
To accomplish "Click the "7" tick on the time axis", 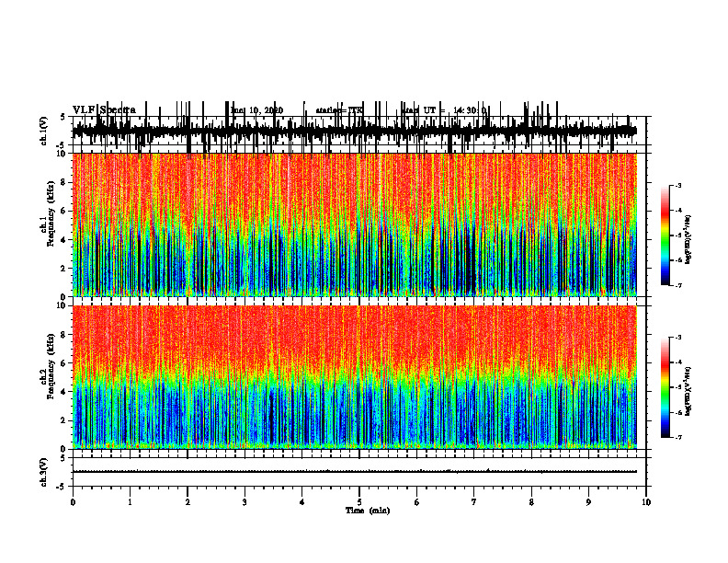I will coord(474,502).
